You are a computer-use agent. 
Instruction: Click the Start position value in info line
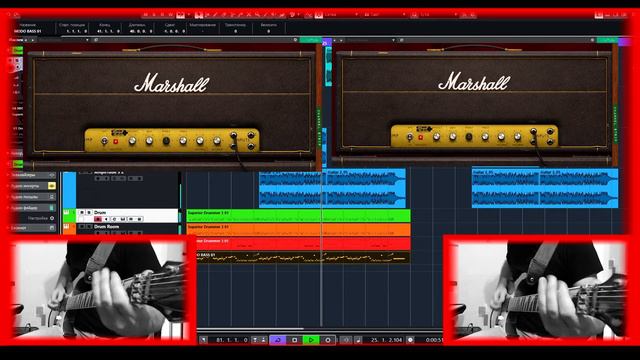click(76, 31)
